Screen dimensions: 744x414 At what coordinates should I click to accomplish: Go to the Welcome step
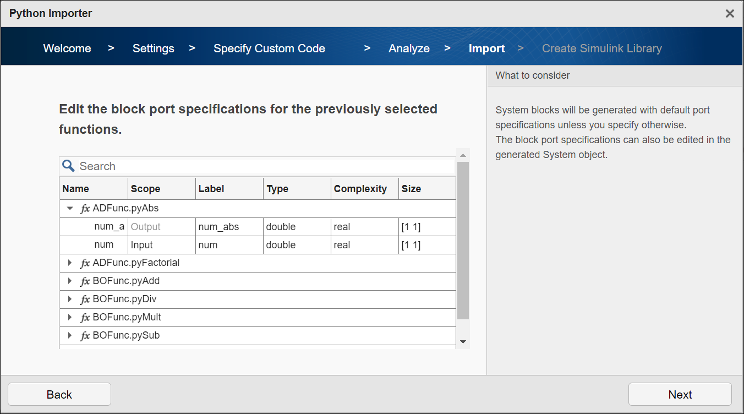pyautogui.click(x=67, y=48)
